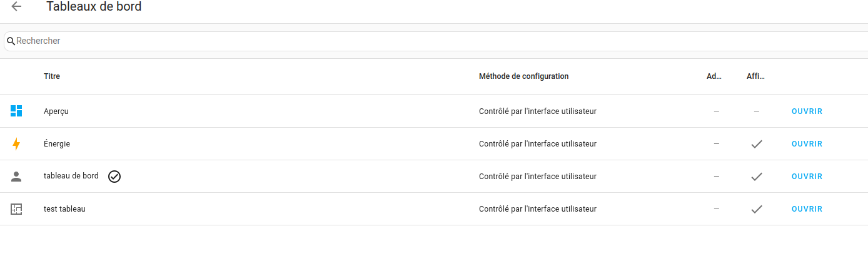The width and height of the screenshot is (868, 278).
Task: Sort by Méthode de configuration column
Action: 523,76
